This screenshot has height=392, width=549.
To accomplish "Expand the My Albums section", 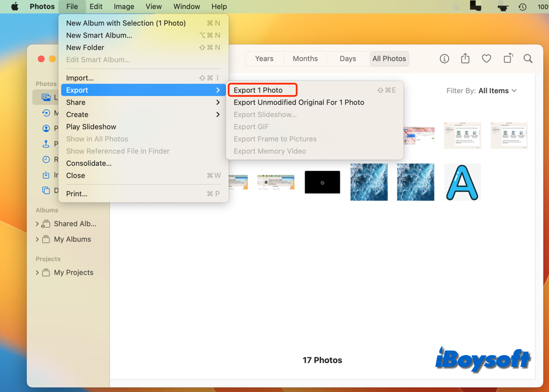I will pos(38,239).
